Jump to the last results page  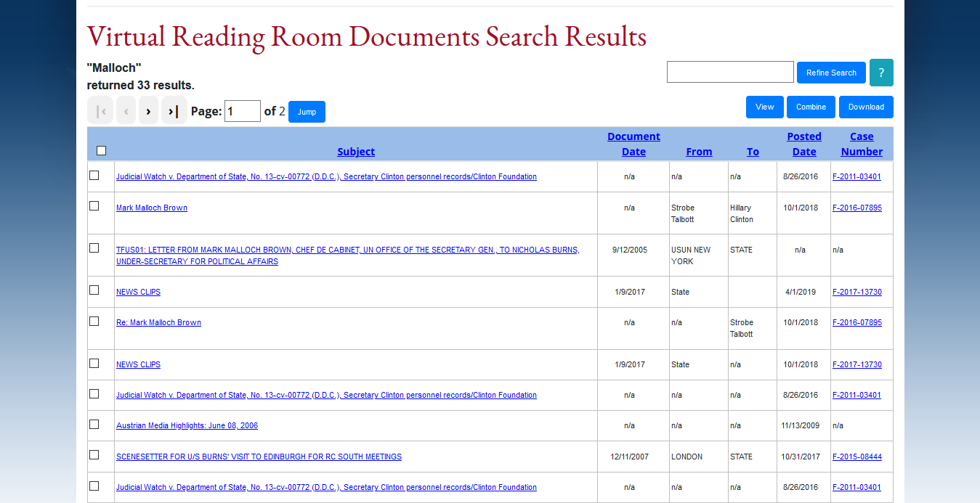tap(174, 111)
